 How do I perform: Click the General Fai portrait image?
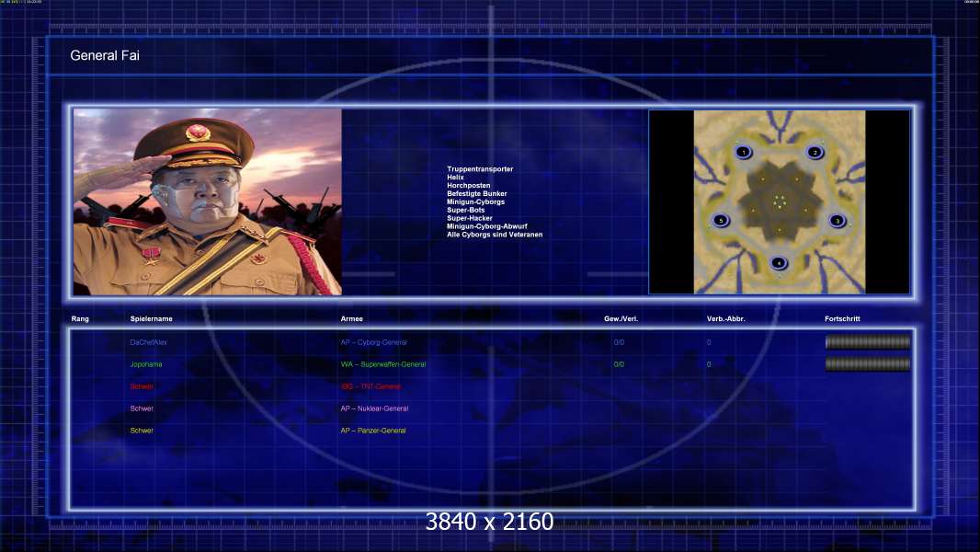coord(208,201)
